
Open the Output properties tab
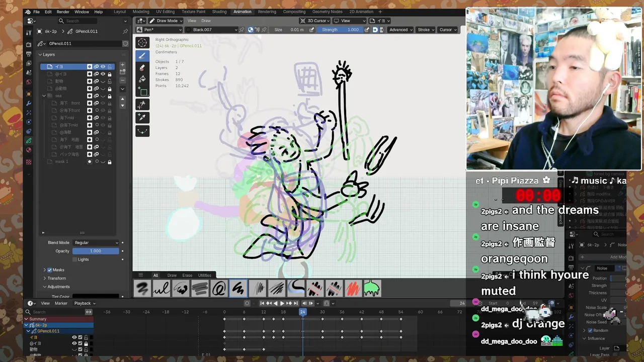point(29,54)
